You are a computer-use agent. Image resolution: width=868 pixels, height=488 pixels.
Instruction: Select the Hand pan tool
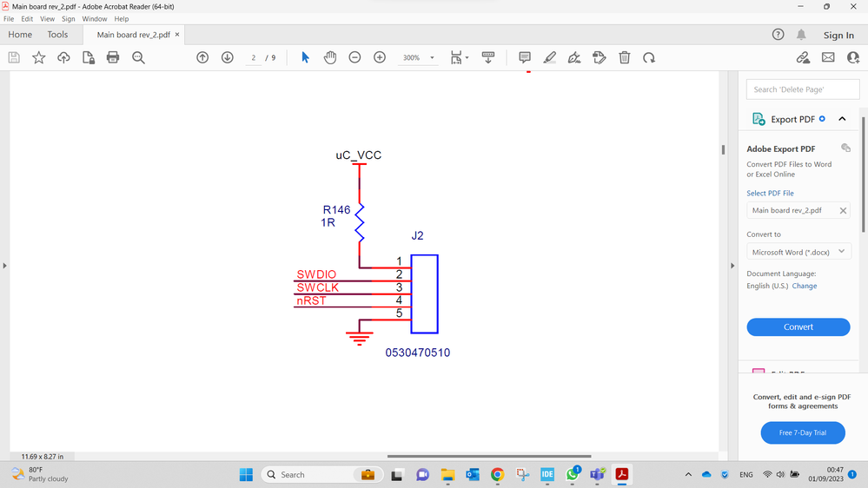330,57
